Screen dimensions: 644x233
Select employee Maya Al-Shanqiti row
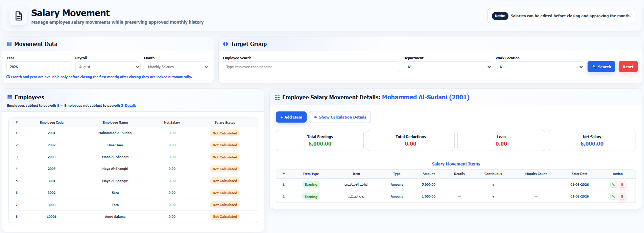[133, 181]
